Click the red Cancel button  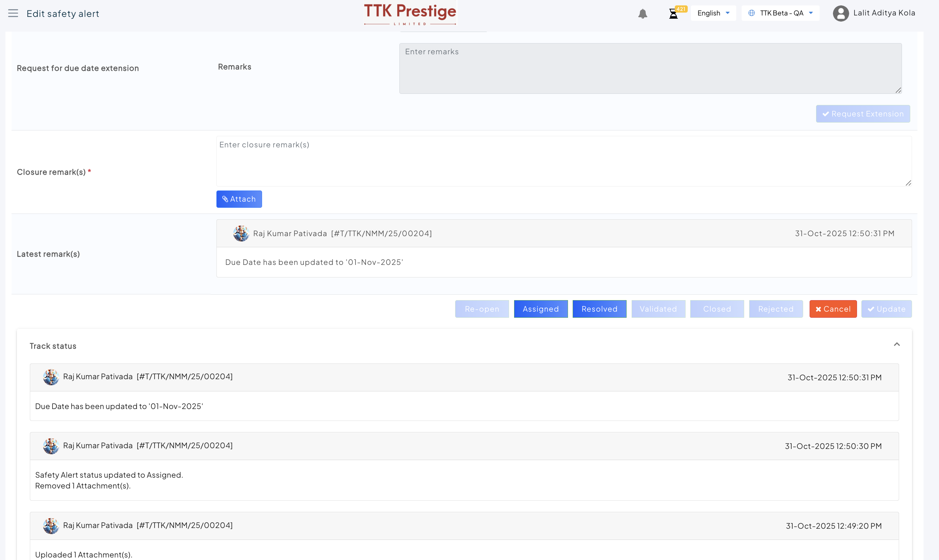click(833, 309)
